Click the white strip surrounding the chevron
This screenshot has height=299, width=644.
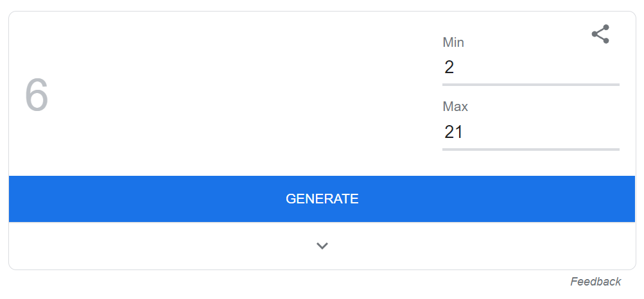[193, 246]
